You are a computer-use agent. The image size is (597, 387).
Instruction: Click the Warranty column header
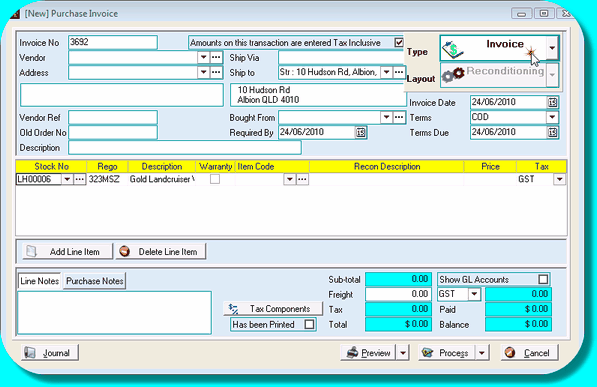[215, 166]
